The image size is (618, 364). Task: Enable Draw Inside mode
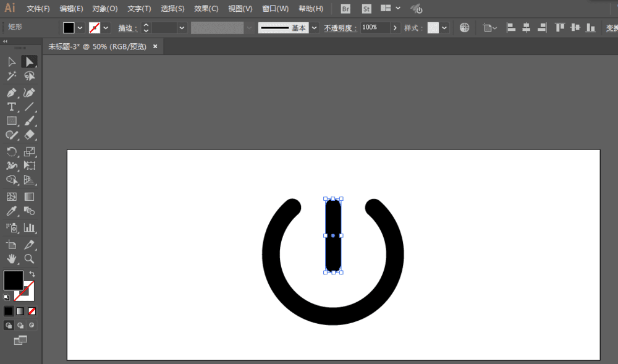pyautogui.click(x=32, y=326)
